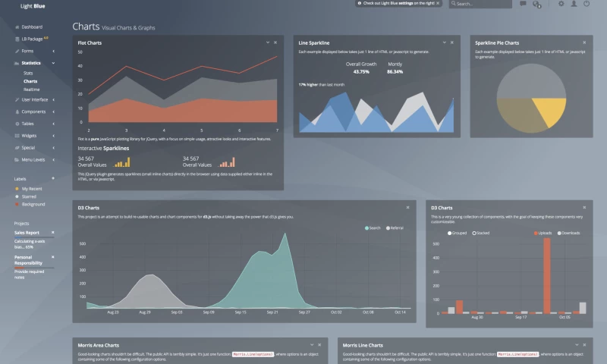Click the user profile icon

tap(574, 5)
